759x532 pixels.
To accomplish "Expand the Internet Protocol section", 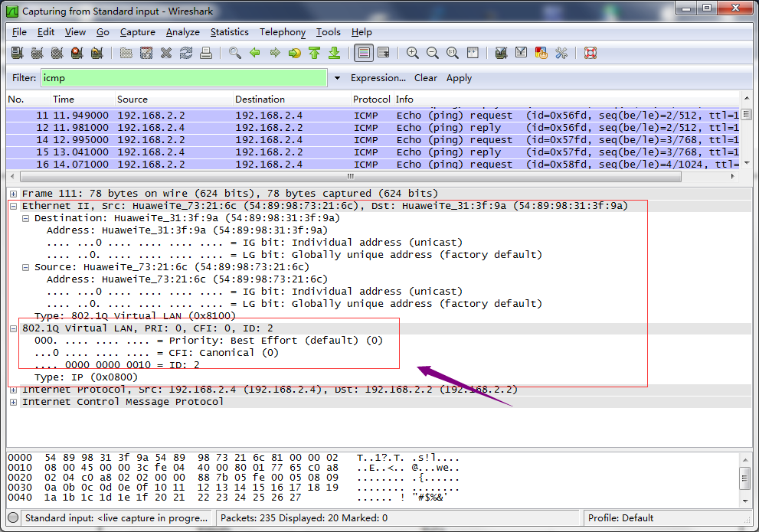I will pos(14,390).
